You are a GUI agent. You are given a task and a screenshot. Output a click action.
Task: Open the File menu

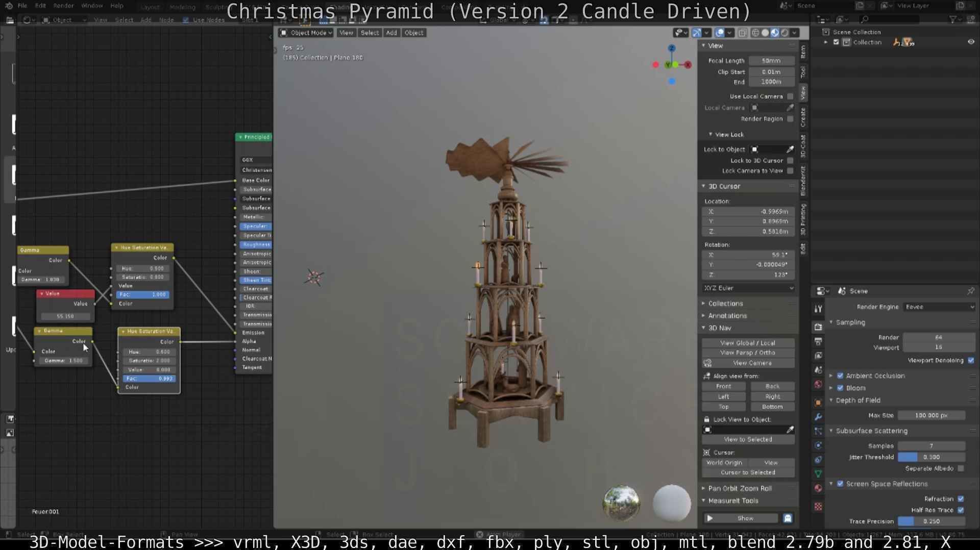(x=22, y=6)
